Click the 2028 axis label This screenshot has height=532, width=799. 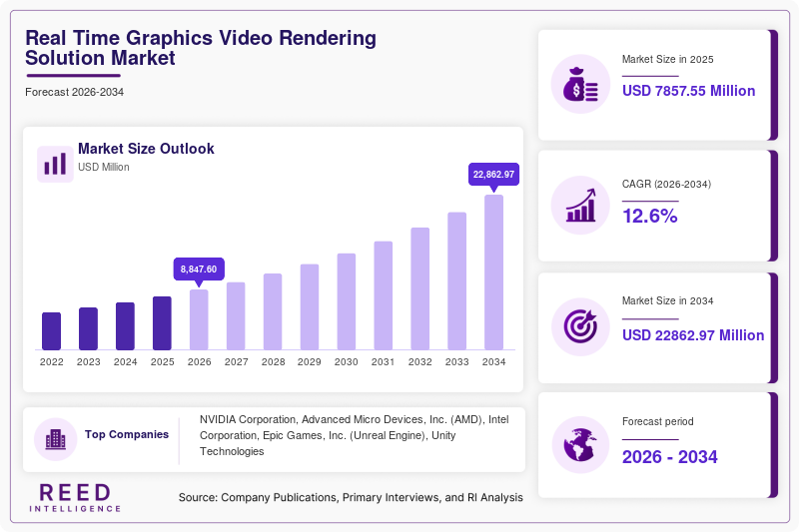[273, 362]
